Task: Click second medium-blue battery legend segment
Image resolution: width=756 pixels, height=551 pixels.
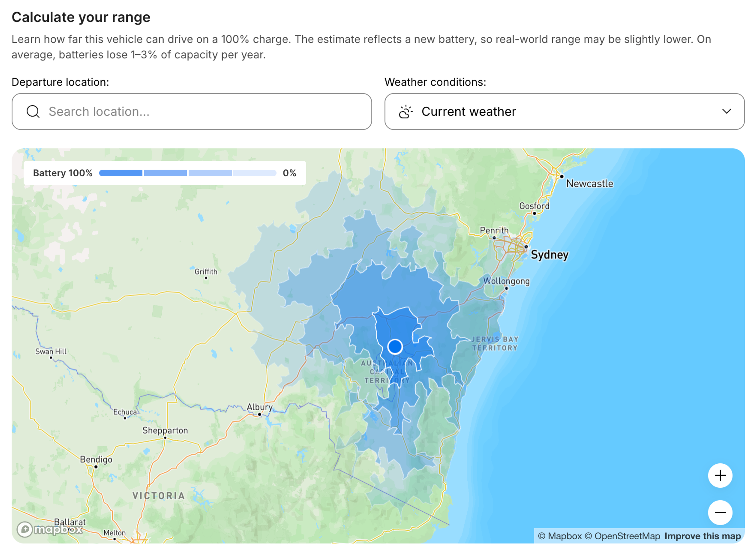Action: pos(165,173)
